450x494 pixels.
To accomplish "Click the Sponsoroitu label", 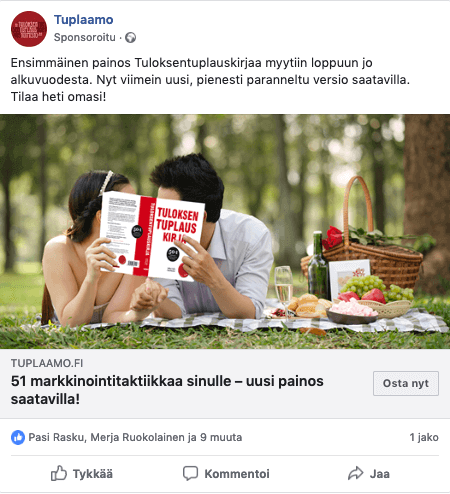I will click(85, 37).
